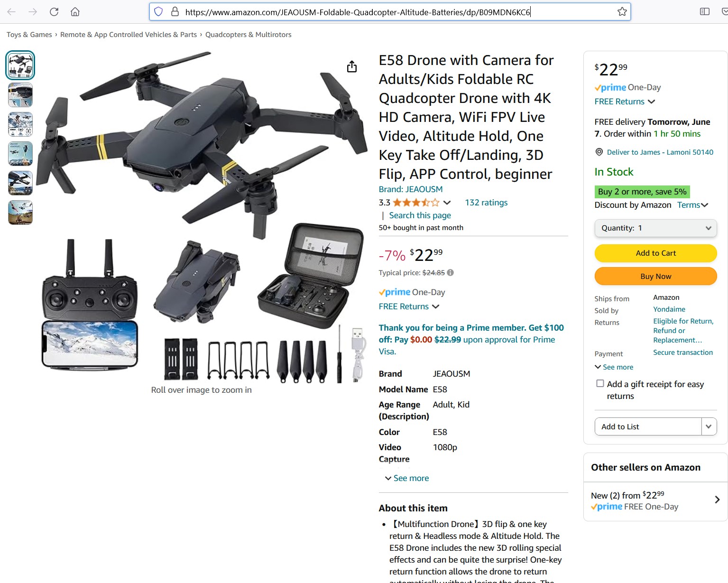Screen dimensions: 728x583
Task: Check the gift receipt checkbox
Action: [600, 384]
